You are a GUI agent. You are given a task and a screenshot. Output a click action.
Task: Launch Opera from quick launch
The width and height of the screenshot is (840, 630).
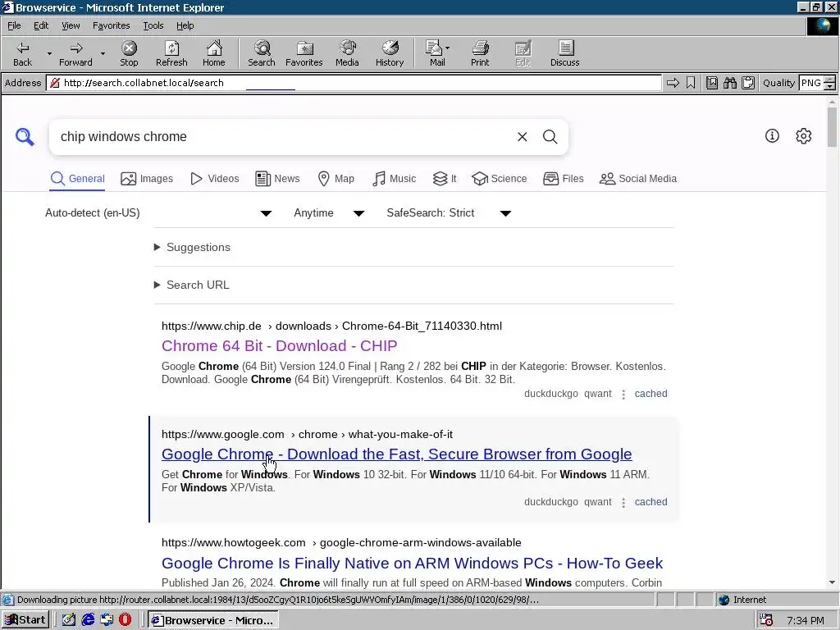click(125, 620)
